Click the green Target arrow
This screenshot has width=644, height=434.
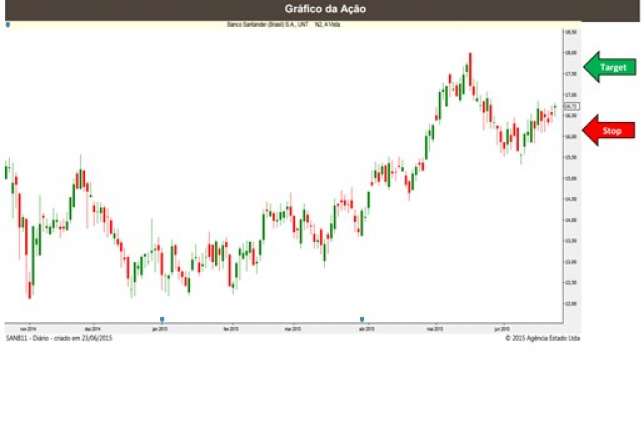point(608,68)
